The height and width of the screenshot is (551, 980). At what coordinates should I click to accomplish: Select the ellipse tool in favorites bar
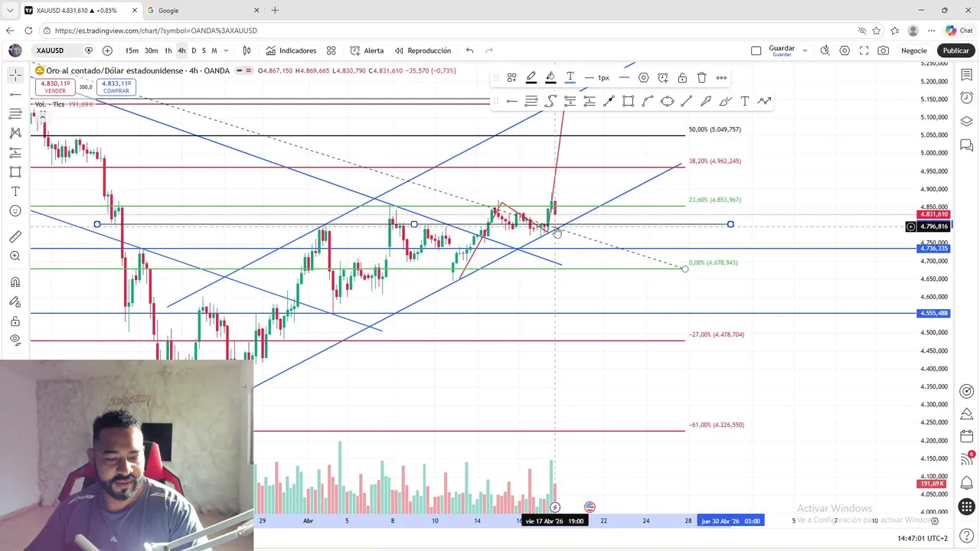[x=667, y=101]
